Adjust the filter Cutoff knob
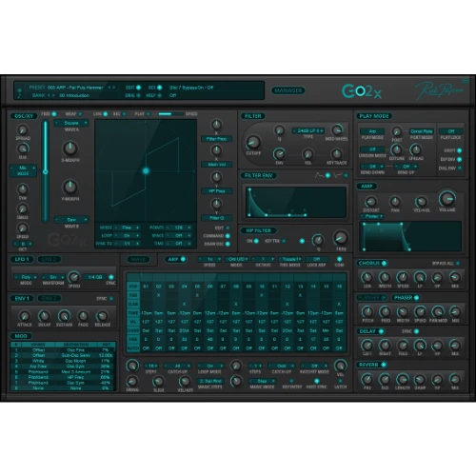The width and height of the screenshot is (476, 476). (253, 143)
